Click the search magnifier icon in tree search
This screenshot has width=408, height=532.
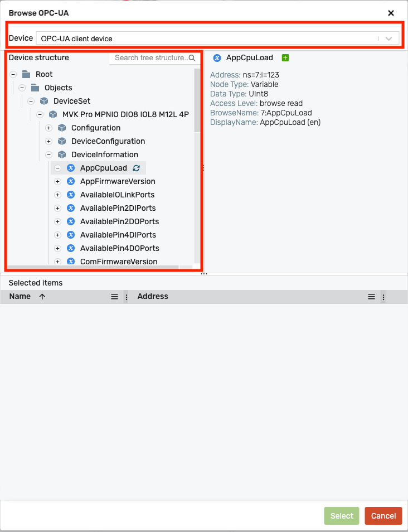coord(192,58)
